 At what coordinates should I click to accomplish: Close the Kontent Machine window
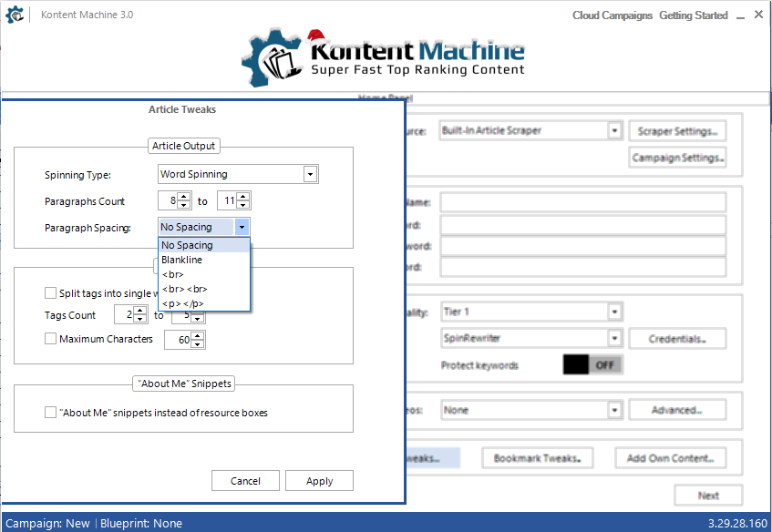tap(758, 15)
